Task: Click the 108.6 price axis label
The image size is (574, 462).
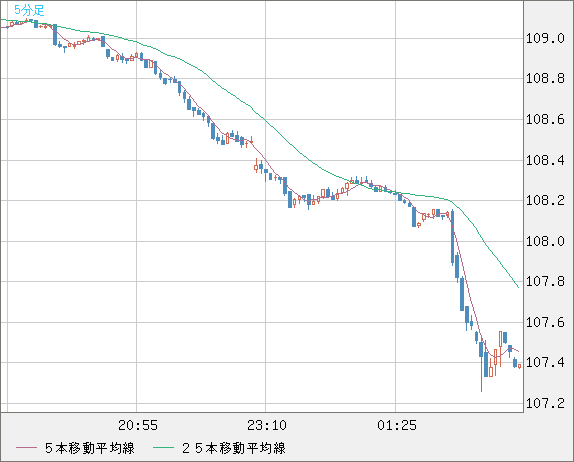Action: [545, 119]
